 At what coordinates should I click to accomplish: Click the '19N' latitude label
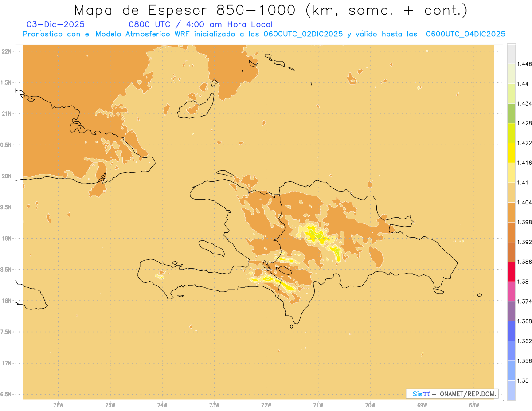point(7,239)
